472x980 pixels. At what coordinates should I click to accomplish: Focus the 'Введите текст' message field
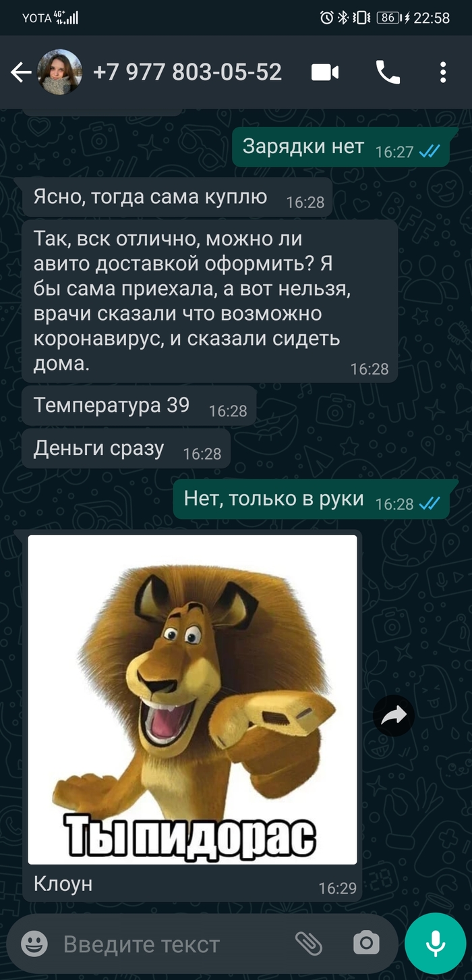pos(169,944)
